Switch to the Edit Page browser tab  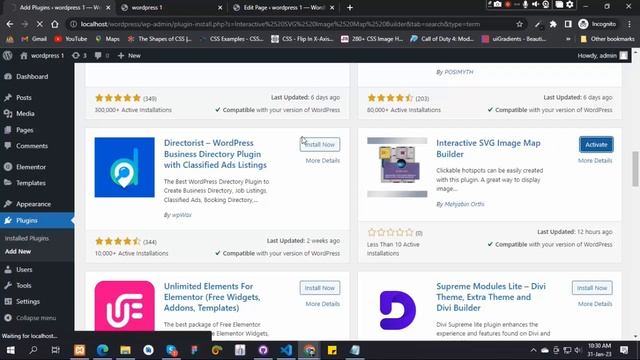tap(283, 7)
